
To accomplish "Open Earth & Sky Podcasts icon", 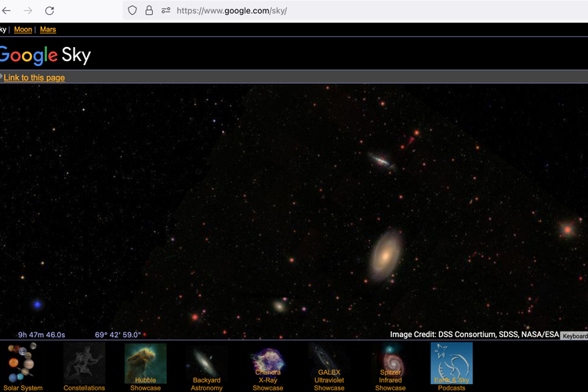I will tap(452, 363).
